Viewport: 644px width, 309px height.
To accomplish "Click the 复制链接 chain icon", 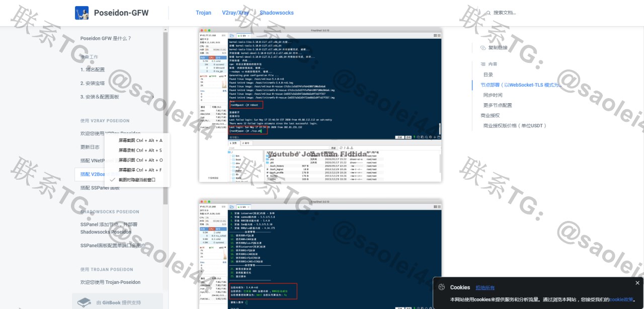I will pyautogui.click(x=482, y=47).
